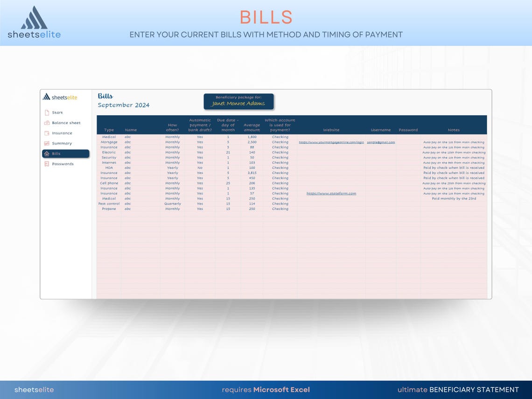Toggle the HOA automatic payment No cell
Viewport: 532px width, 399px height.
(200, 168)
